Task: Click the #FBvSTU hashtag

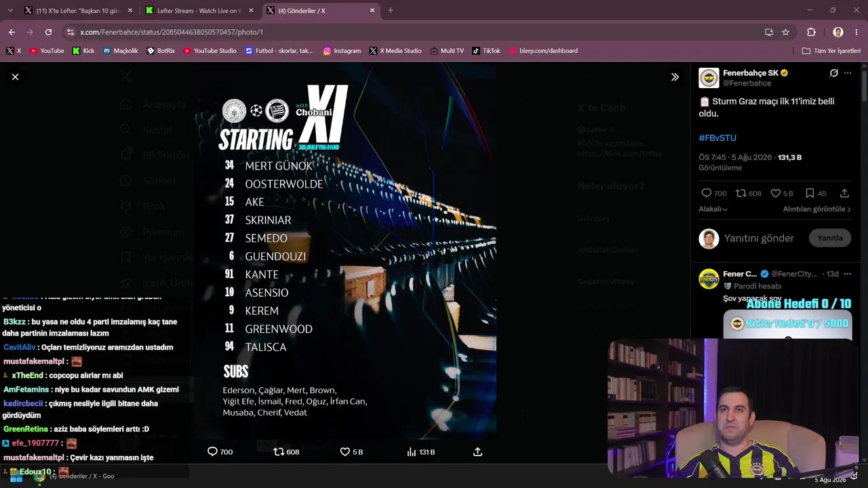Action: point(717,138)
